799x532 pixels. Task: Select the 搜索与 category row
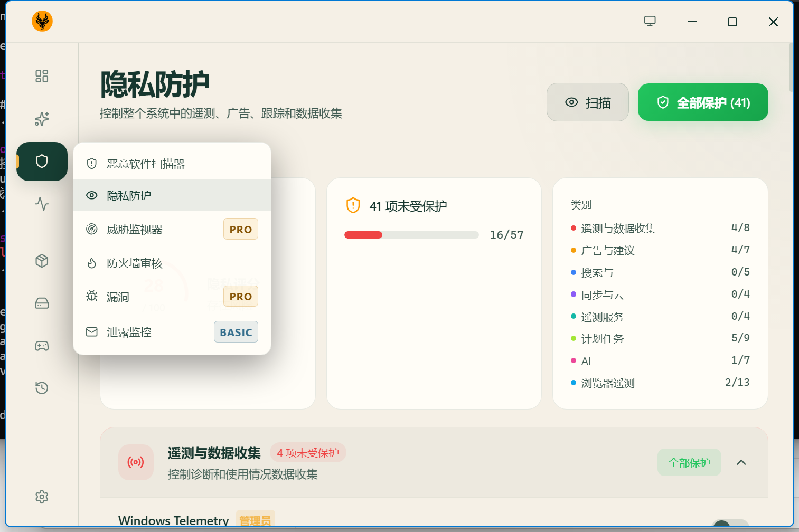(660, 272)
